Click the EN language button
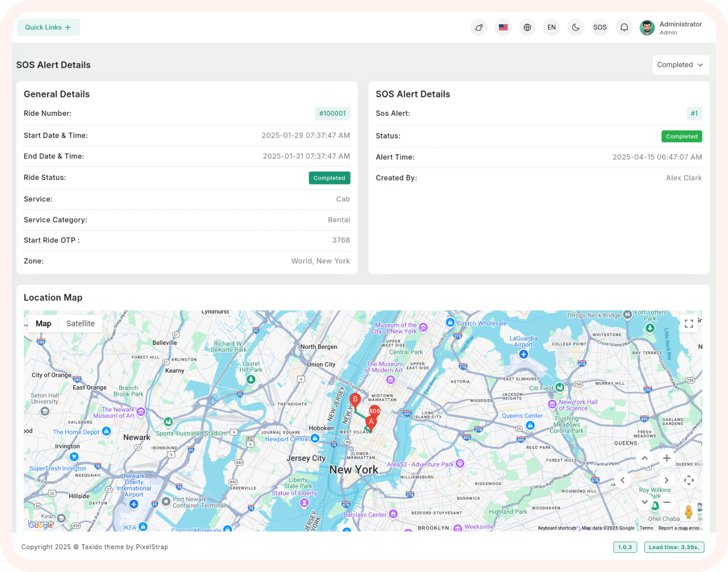 pyautogui.click(x=551, y=28)
